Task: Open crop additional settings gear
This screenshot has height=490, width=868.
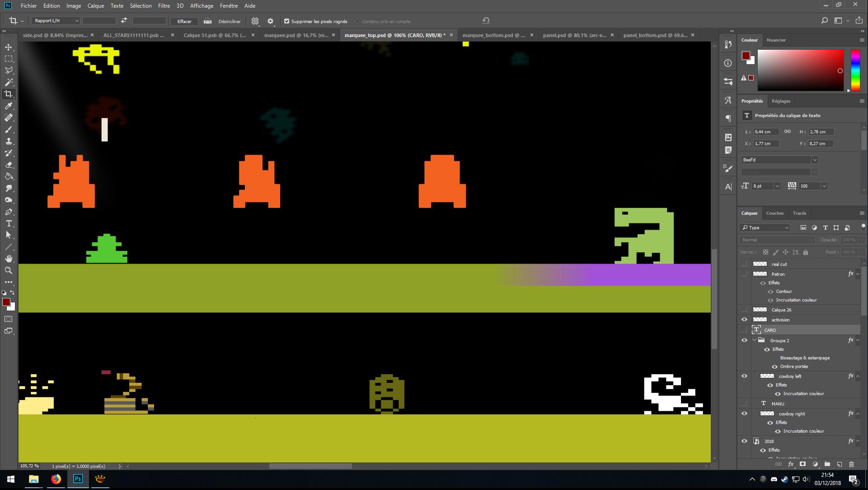Action: [x=270, y=21]
